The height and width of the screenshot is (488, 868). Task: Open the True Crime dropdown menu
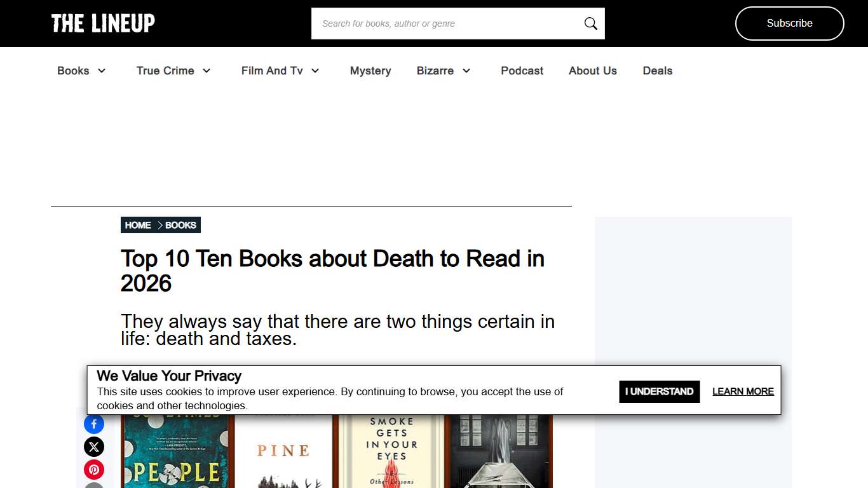(173, 71)
